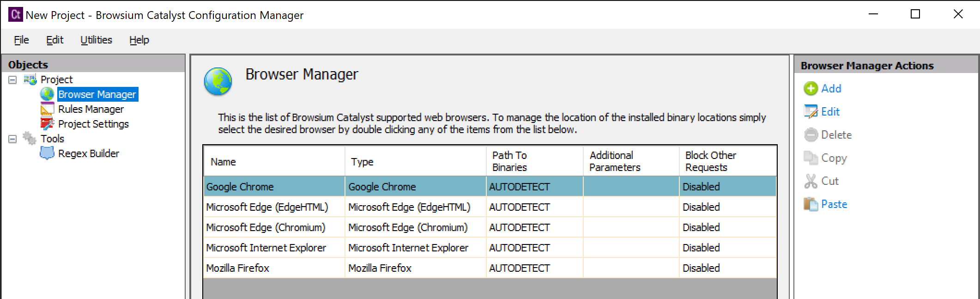Click the Regex Builder icon
This screenshot has height=299, width=980.
[47, 153]
